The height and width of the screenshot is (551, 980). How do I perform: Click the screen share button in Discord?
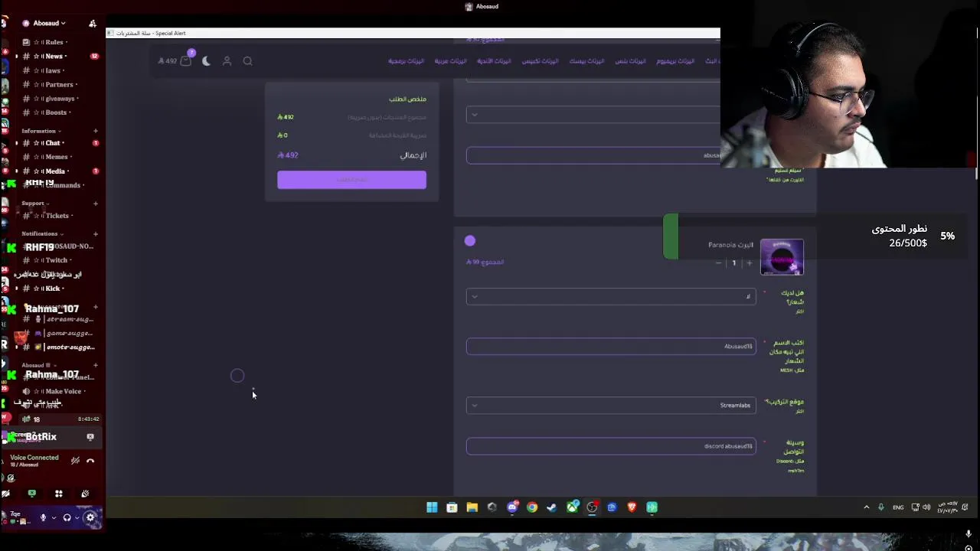[32, 494]
